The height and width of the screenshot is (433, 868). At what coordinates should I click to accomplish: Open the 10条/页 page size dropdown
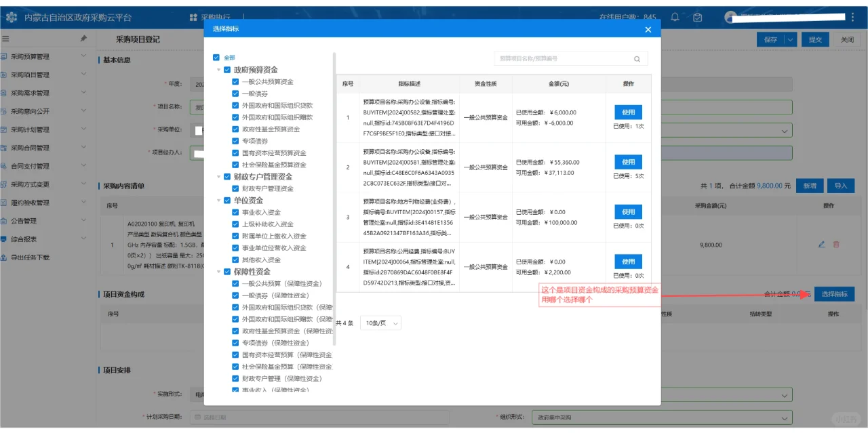(380, 323)
